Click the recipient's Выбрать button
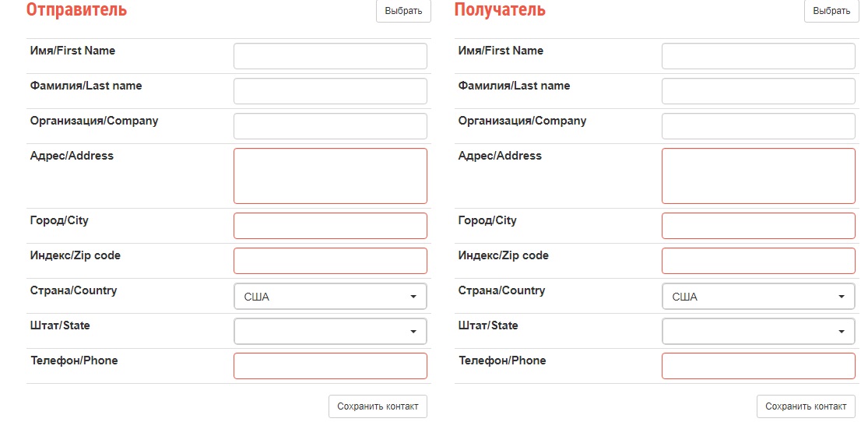The width and height of the screenshot is (868, 422). (831, 11)
